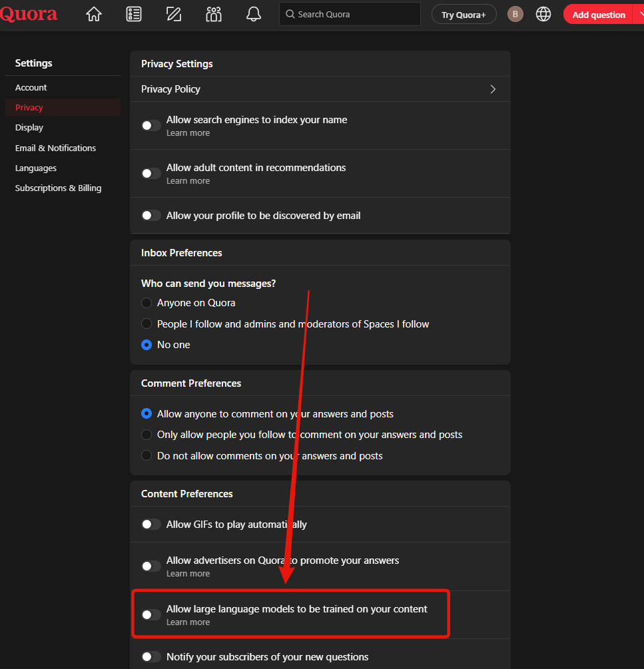This screenshot has width=644, height=669.
Task: Click 'Who can send you messages?' text
Action: 208,284
